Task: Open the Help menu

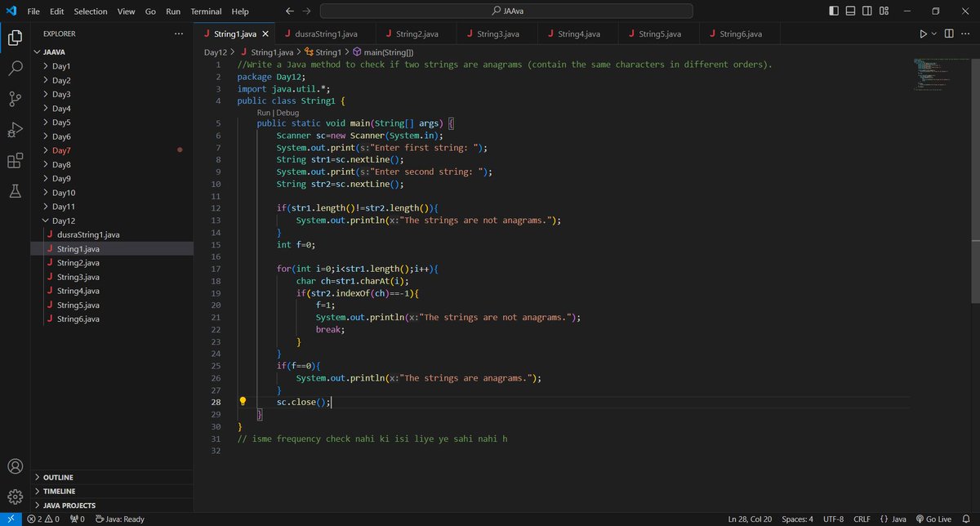Action: click(x=240, y=11)
